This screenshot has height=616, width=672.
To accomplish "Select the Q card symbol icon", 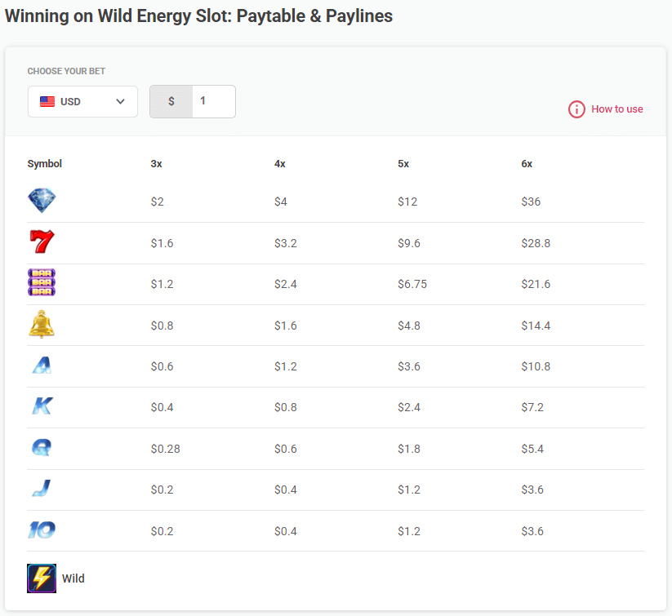I will (42, 447).
